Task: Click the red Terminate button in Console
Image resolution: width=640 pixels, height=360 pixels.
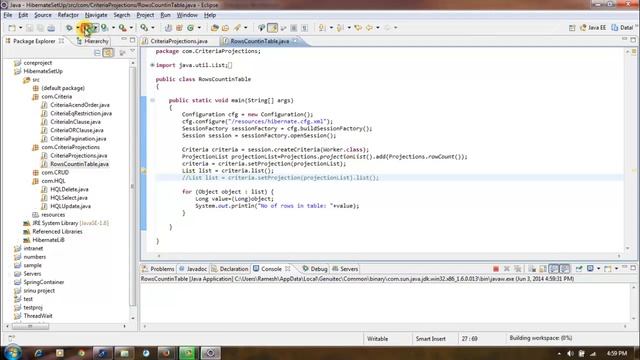Action: click(x=496, y=269)
